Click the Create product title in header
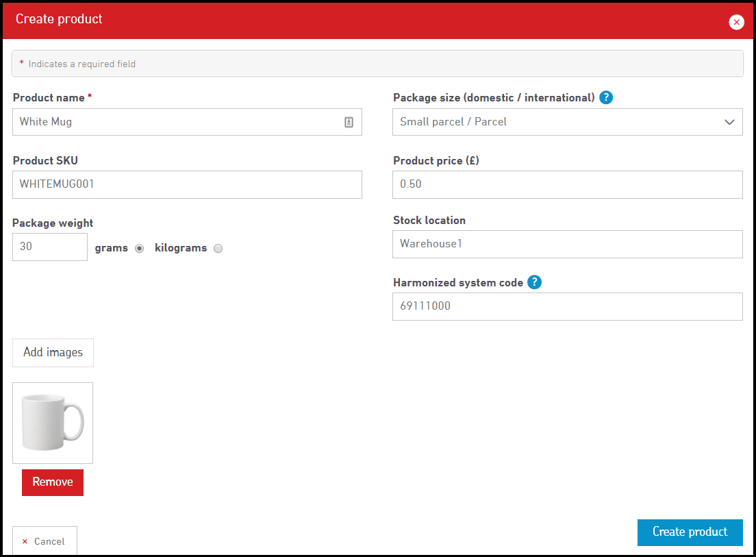Viewport: 756px width, 557px height. (x=59, y=19)
